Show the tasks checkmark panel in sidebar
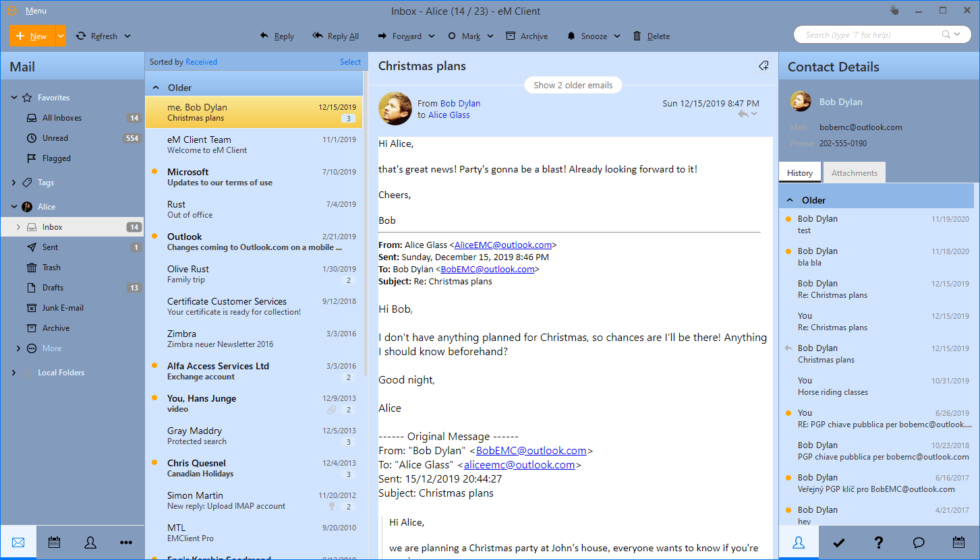 pyautogui.click(x=839, y=542)
